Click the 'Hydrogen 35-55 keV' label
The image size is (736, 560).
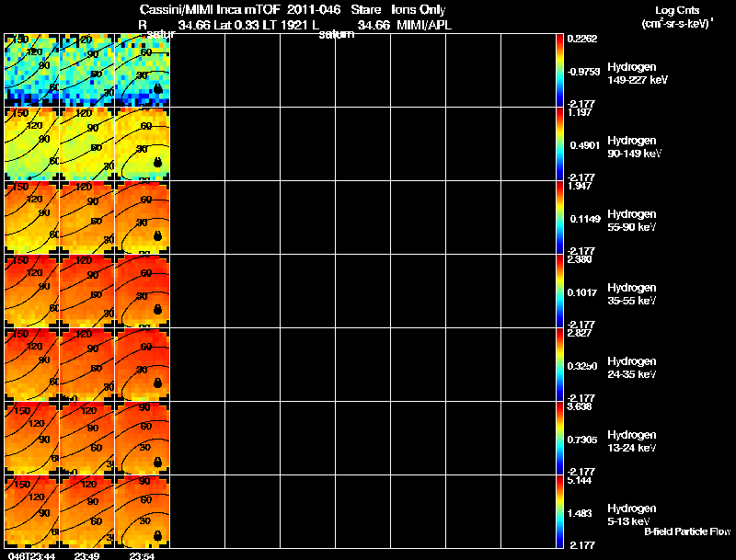coord(632,294)
